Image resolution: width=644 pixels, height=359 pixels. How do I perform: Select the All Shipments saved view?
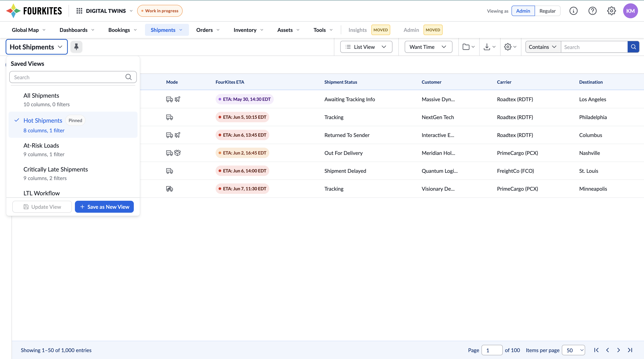(x=73, y=100)
